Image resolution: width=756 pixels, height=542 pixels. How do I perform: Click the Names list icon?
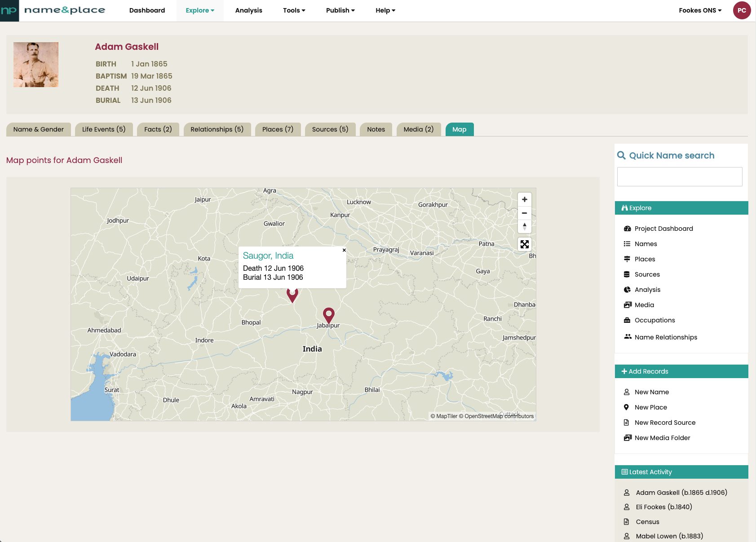click(x=627, y=244)
